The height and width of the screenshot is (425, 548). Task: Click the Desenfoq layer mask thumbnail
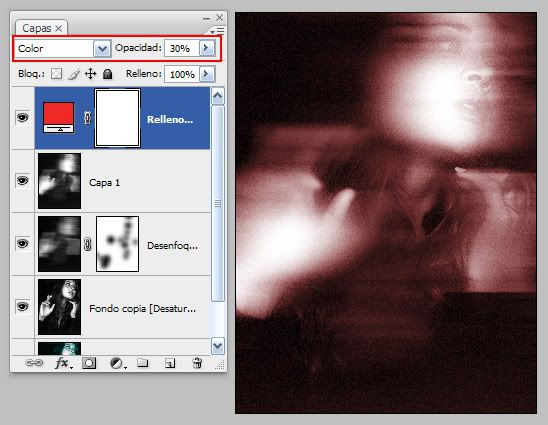pos(117,244)
